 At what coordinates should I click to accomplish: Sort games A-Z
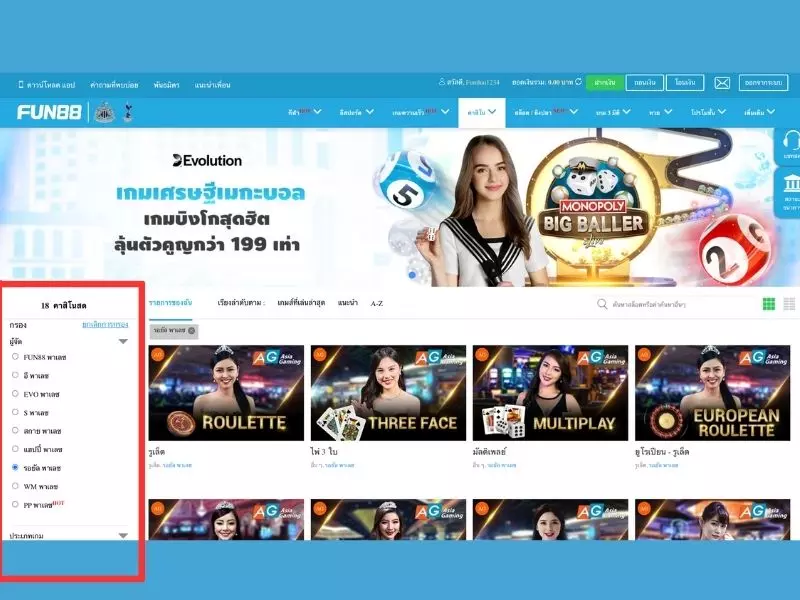pos(377,304)
